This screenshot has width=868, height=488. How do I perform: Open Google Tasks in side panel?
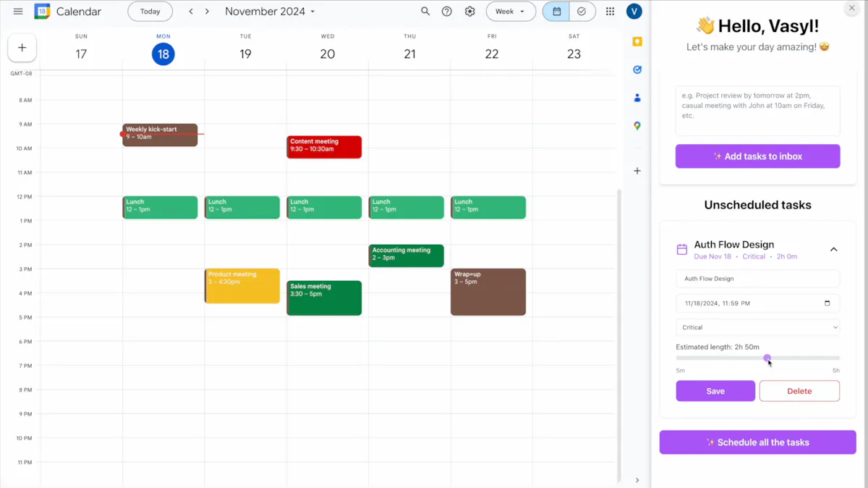point(637,70)
